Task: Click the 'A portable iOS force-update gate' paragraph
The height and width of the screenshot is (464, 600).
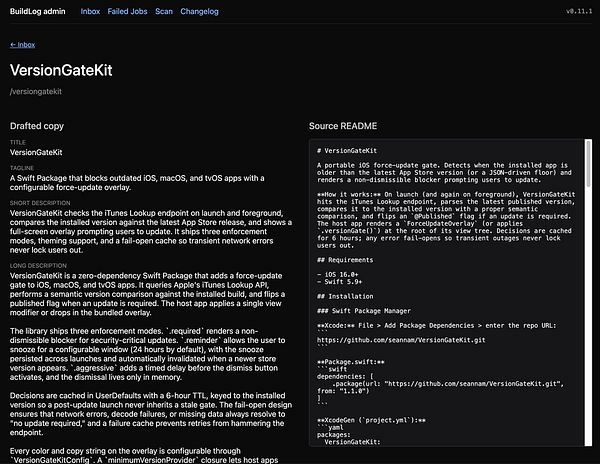Action: tap(444, 173)
